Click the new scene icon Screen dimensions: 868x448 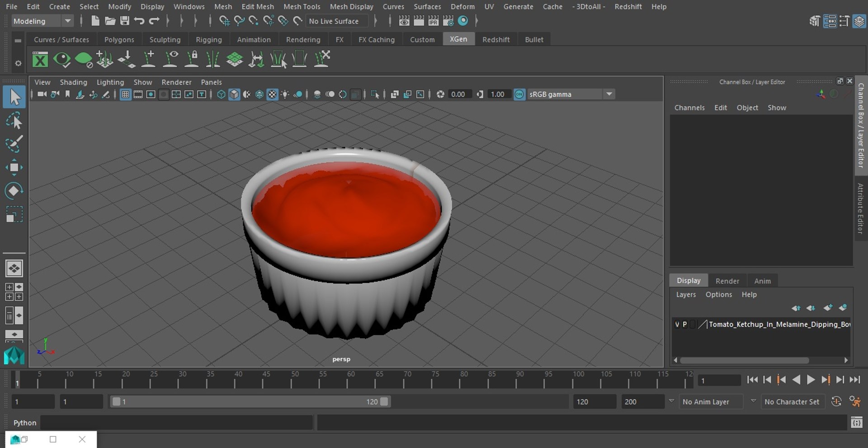pyautogui.click(x=95, y=21)
